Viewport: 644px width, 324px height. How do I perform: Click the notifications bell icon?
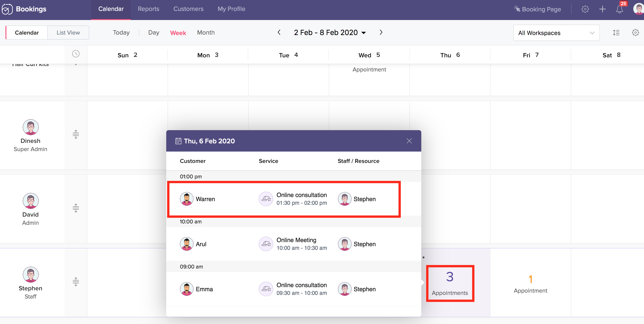click(x=619, y=10)
